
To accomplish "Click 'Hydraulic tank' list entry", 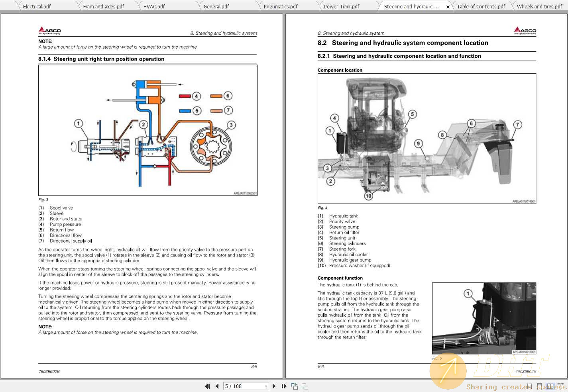I will pos(344,216).
